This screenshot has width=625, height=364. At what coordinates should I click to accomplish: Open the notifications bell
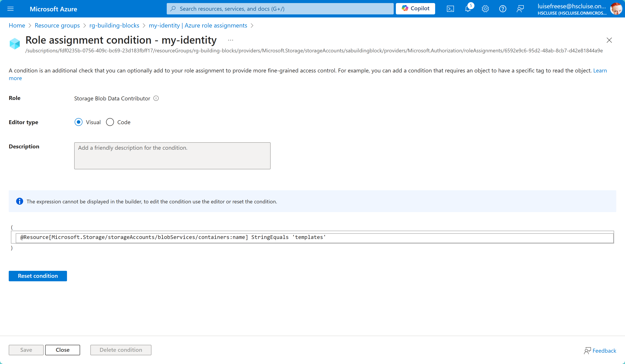468,9
